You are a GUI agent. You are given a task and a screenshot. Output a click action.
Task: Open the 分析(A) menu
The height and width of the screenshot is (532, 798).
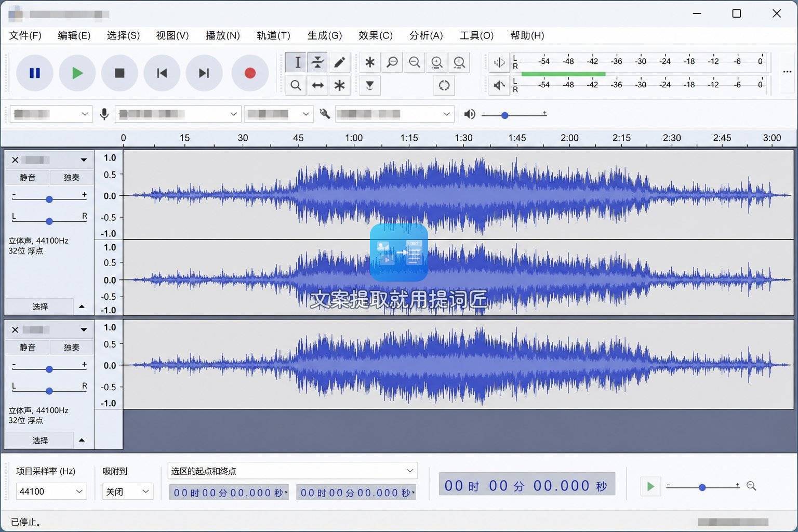click(x=426, y=35)
